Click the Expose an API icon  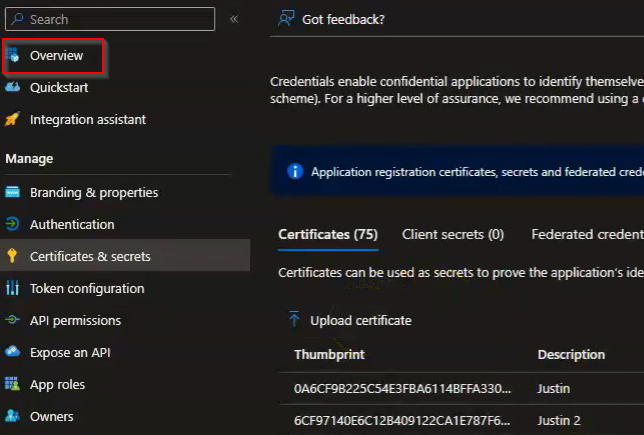point(13,353)
